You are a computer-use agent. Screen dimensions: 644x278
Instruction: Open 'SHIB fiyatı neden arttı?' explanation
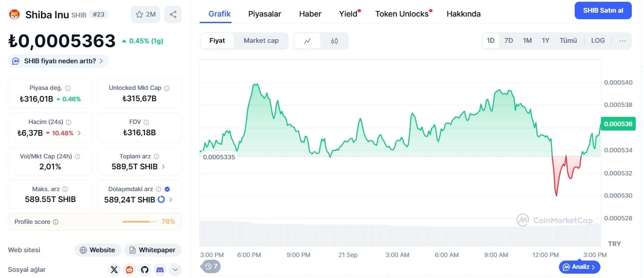point(58,61)
